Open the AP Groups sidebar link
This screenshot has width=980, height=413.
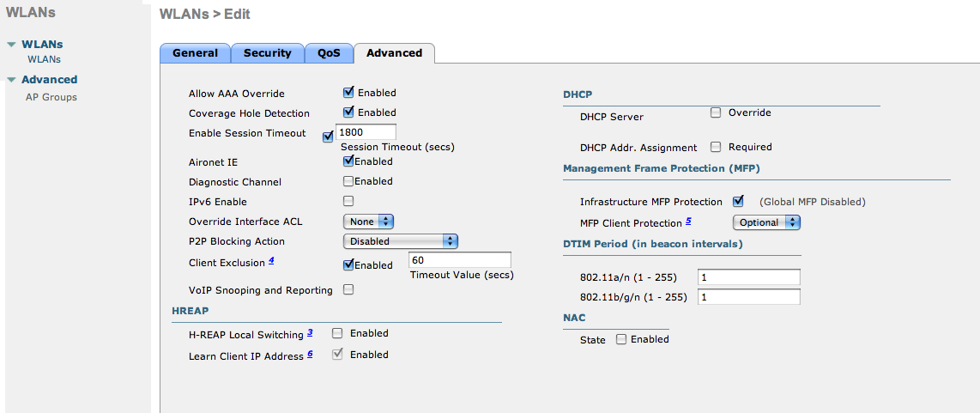tap(51, 97)
